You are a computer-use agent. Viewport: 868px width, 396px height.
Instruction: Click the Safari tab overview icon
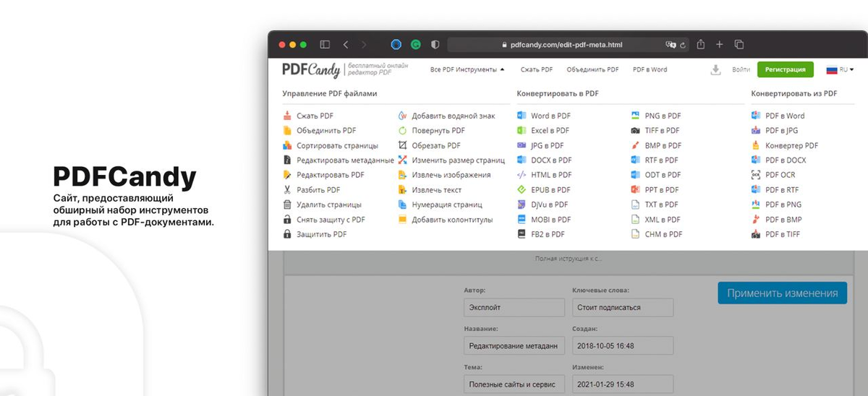pyautogui.click(x=739, y=45)
